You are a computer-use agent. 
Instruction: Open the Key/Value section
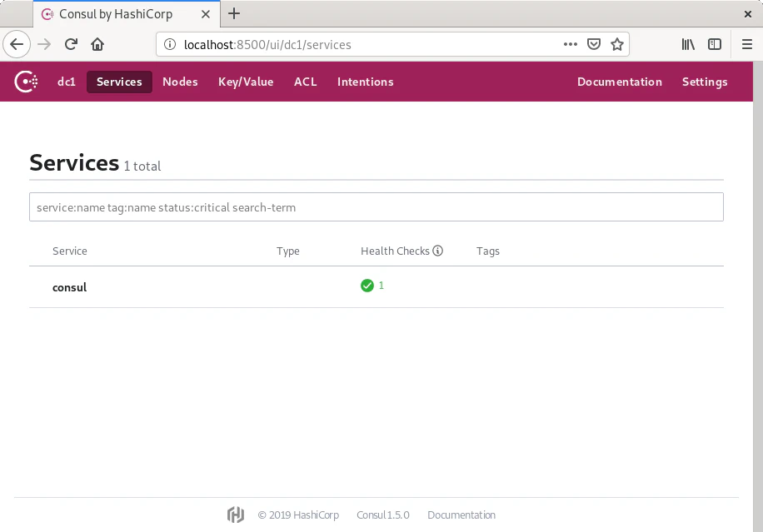pyautogui.click(x=246, y=82)
